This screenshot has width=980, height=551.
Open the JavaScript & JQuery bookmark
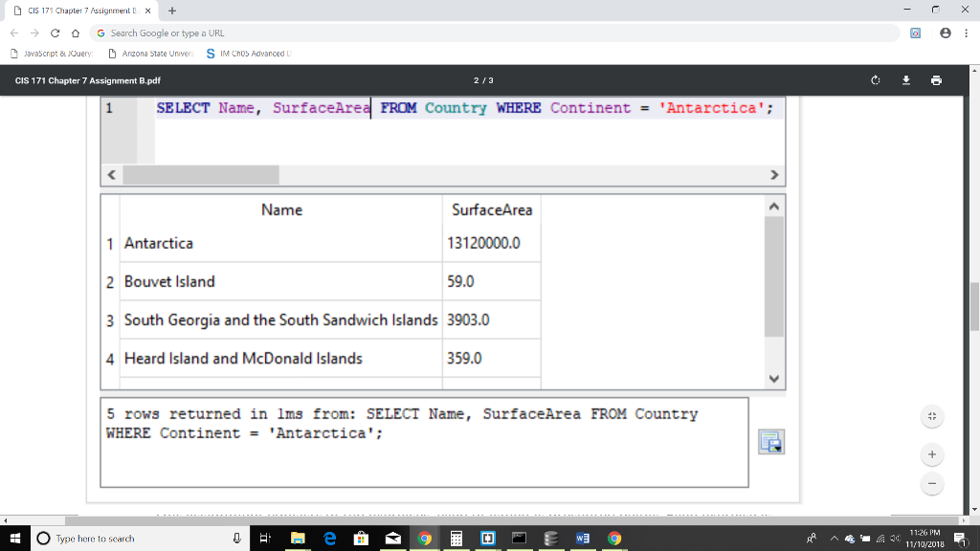(52, 54)
